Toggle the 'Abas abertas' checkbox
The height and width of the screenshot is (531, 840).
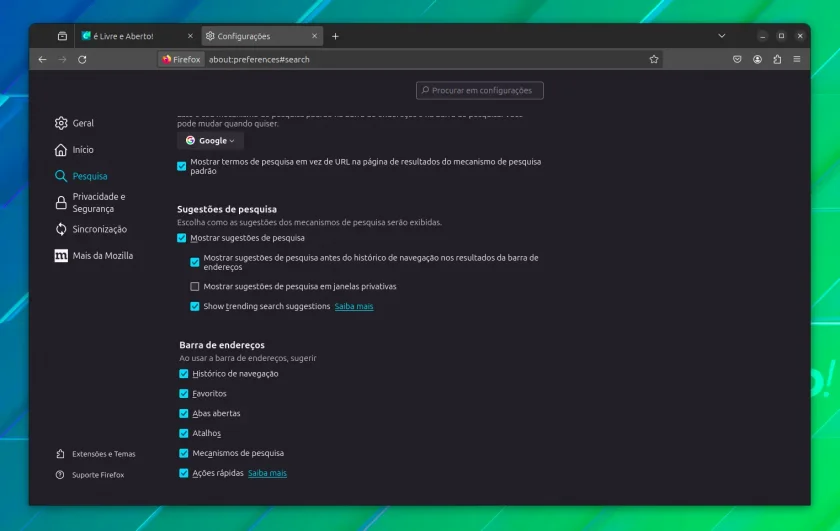pos(184,413)
